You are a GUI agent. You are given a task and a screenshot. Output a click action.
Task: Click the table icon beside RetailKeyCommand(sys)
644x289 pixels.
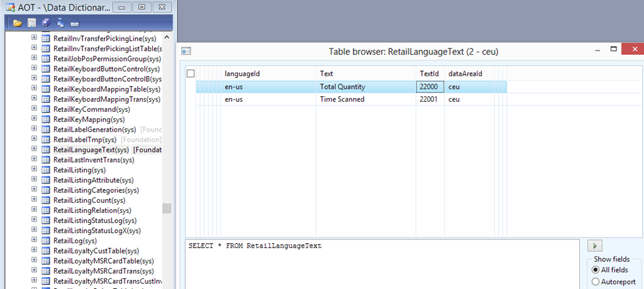click(46, 109)
